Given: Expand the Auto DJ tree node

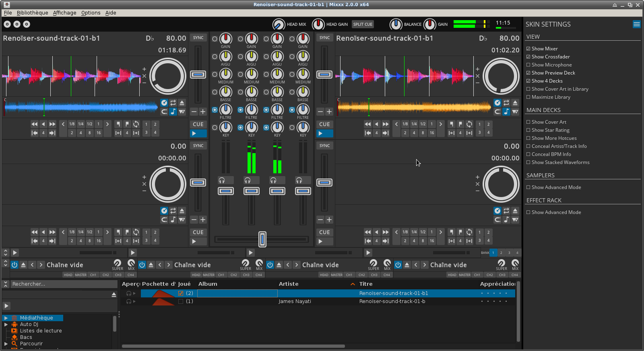Looking at the screenshot, I should click(x=6, y=324).
